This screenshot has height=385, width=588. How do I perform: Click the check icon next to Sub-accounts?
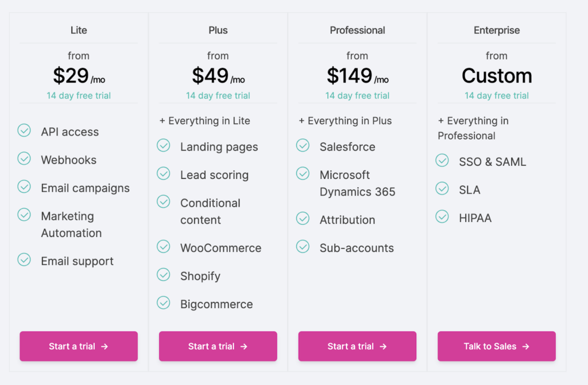tap(303, 247)
